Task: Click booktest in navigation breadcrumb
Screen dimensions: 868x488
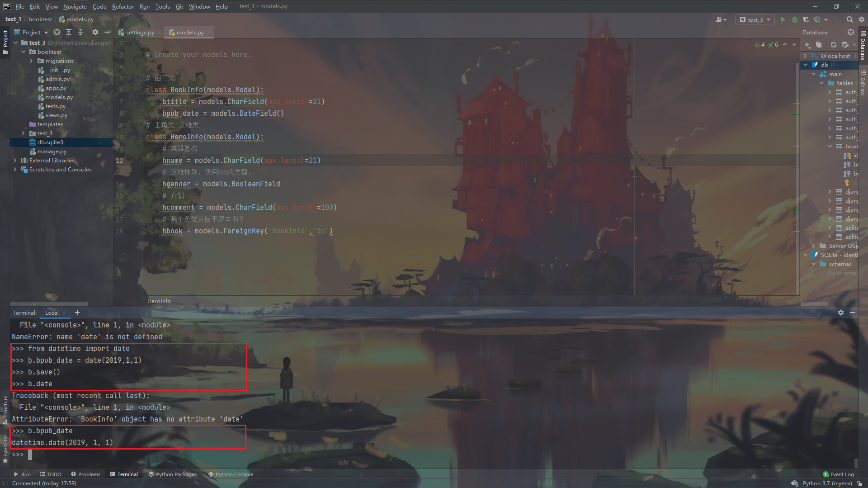Action: pos(40,19)
